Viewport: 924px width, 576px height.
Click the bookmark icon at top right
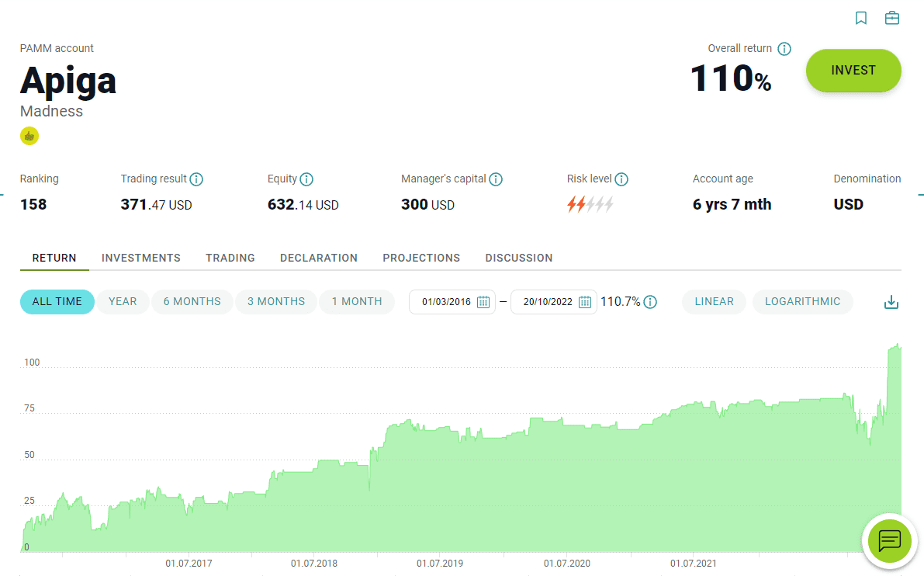tap(861, 19)
